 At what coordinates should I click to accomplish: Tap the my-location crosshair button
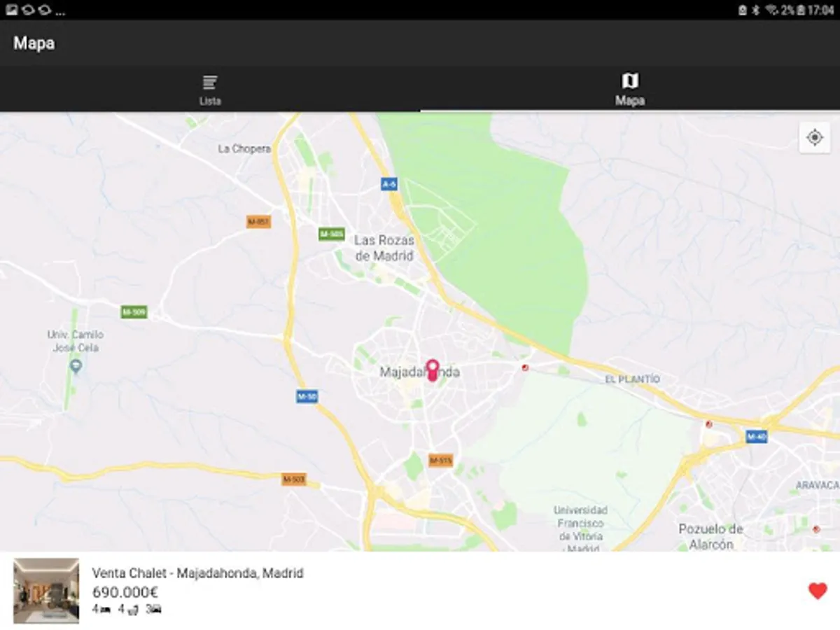tap(815, 138)
